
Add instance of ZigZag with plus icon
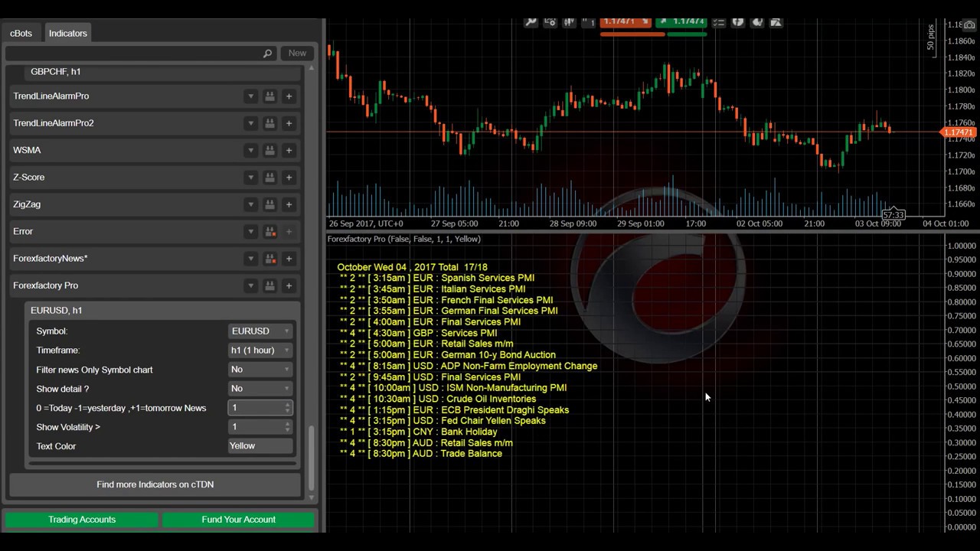[289, 204]
